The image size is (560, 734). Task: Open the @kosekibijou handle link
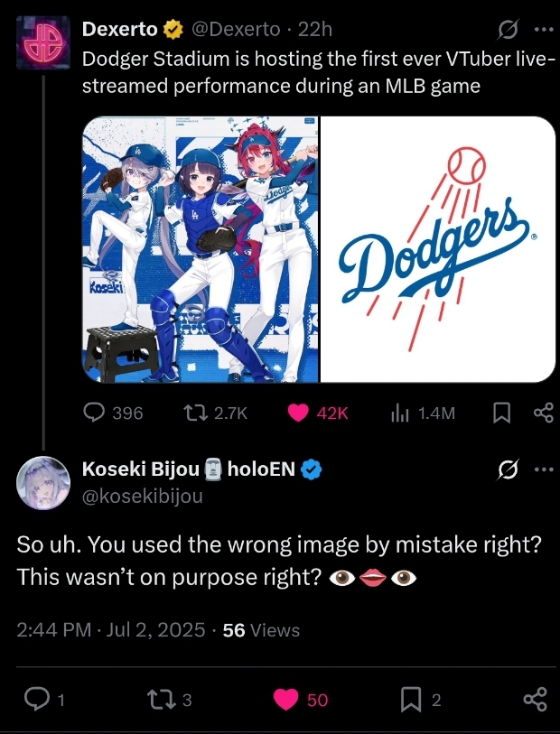tap(143, 496)
